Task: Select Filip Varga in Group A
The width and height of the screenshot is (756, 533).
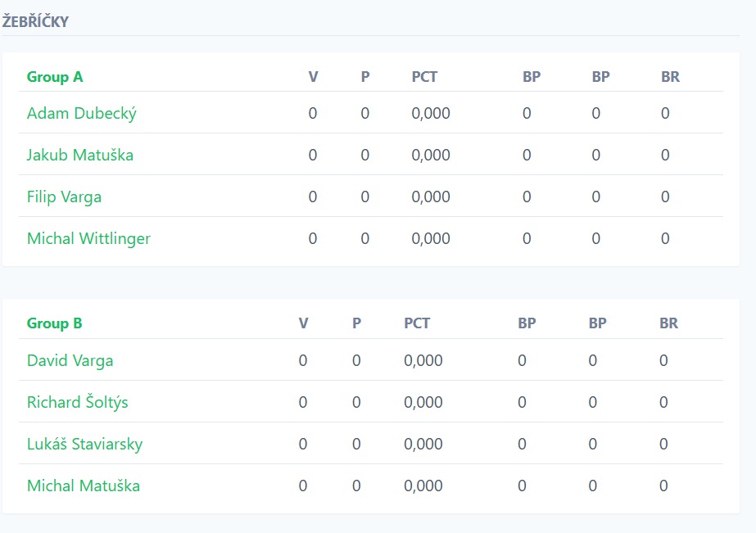Action: (x=64, y=197)
